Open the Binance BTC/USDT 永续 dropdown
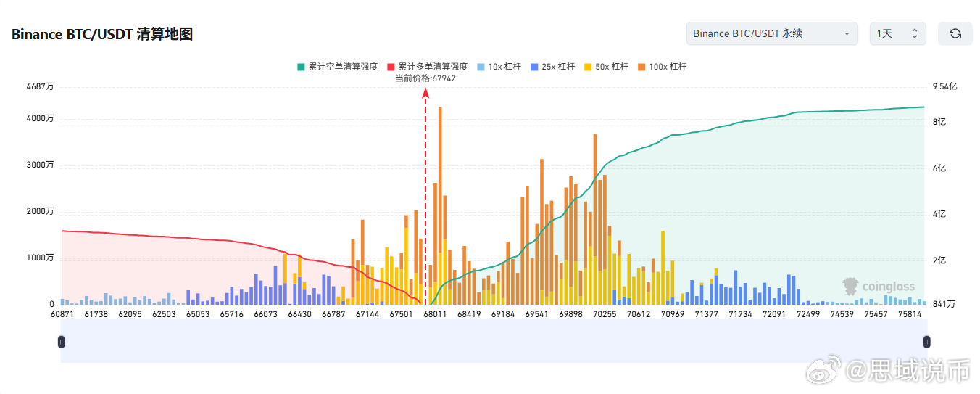Viewport: 980px width, 394px height. click(x=772, y=33)
